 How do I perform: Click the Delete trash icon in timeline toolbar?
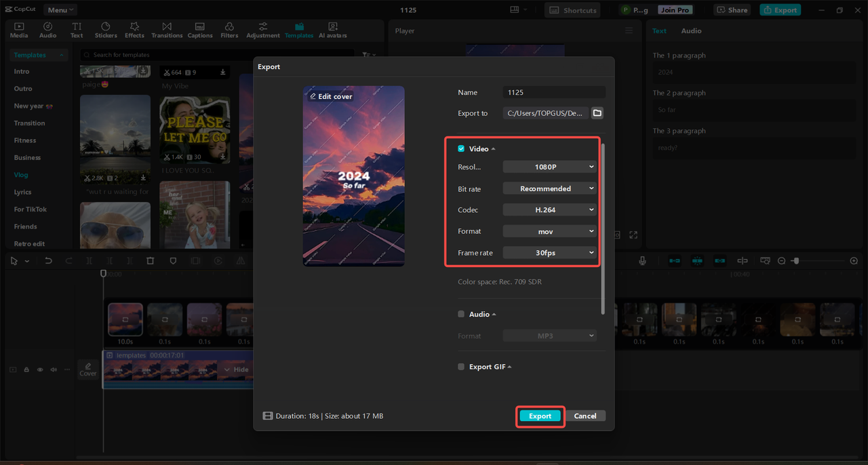(151, 261)
